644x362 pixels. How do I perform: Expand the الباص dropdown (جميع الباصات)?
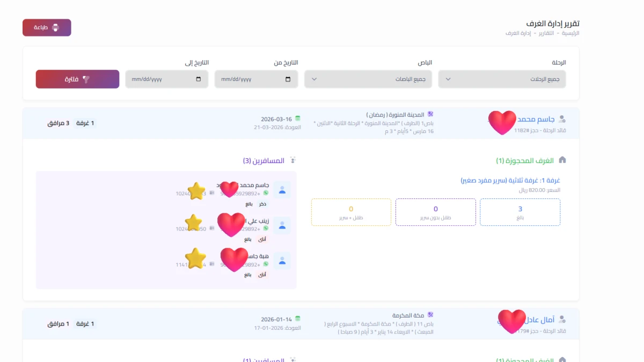tap(368, 79)
